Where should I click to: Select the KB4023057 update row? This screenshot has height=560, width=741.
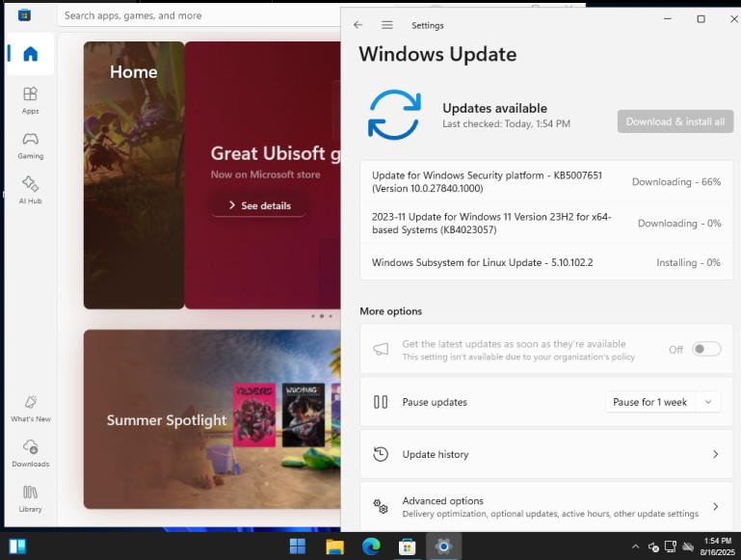(x=546, y=223)
